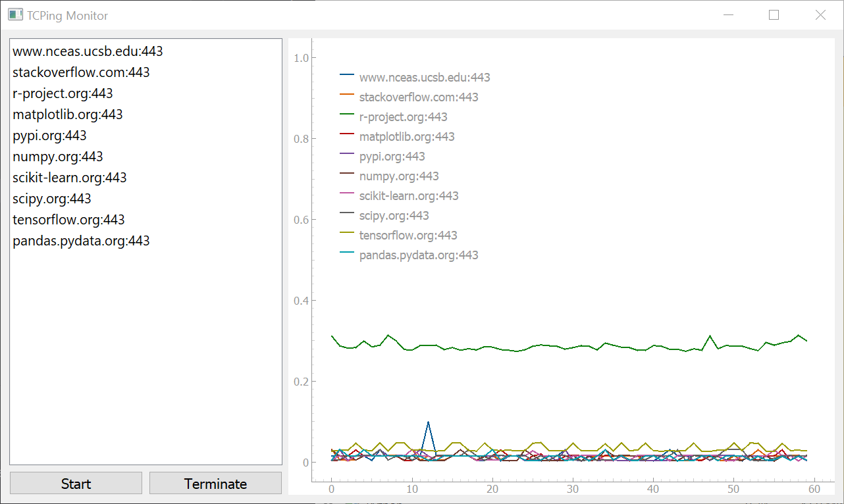Select numpy.org:443 in the host list
Viewport: 844px width, 504px height.
click(145, 157)
